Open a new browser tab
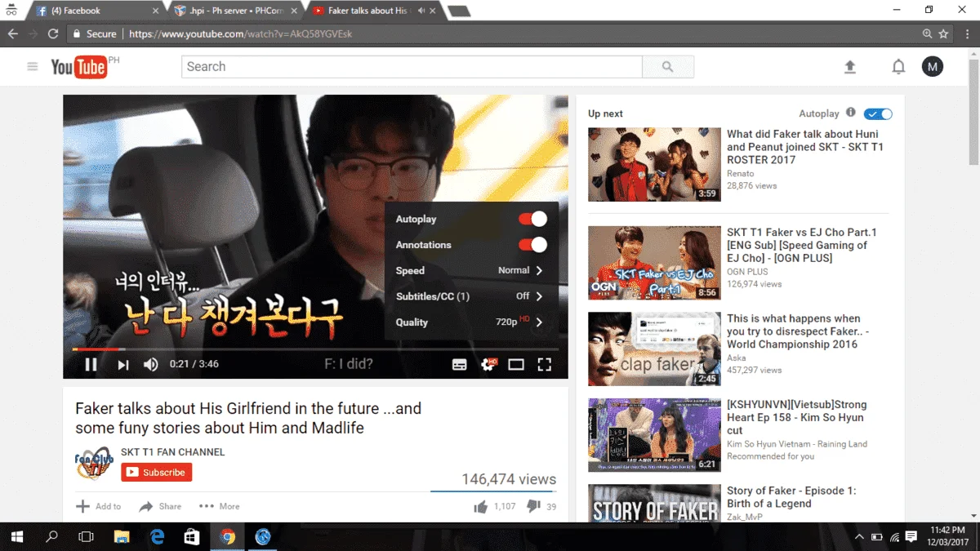 pyautogui.click(x=460, y=11)
